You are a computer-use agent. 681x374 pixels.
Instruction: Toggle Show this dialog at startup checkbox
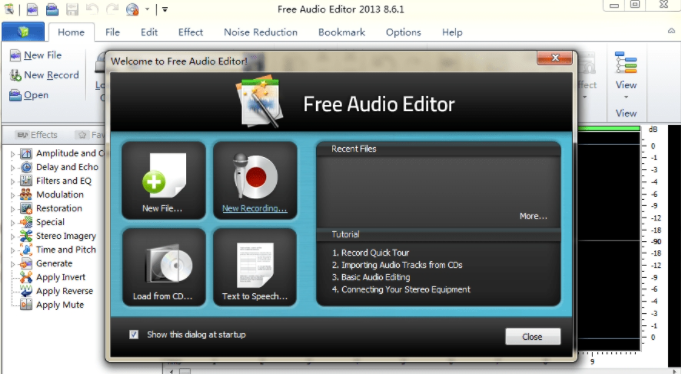tap(134, 334)
